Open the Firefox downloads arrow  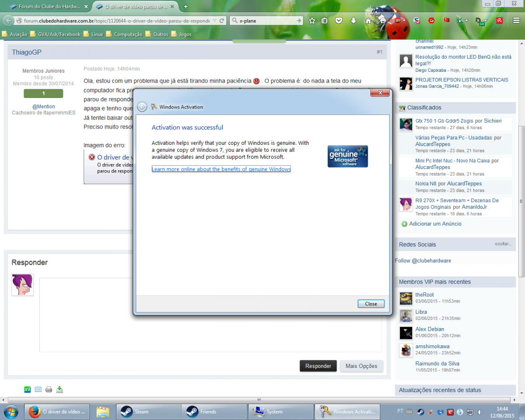(353, 21)
